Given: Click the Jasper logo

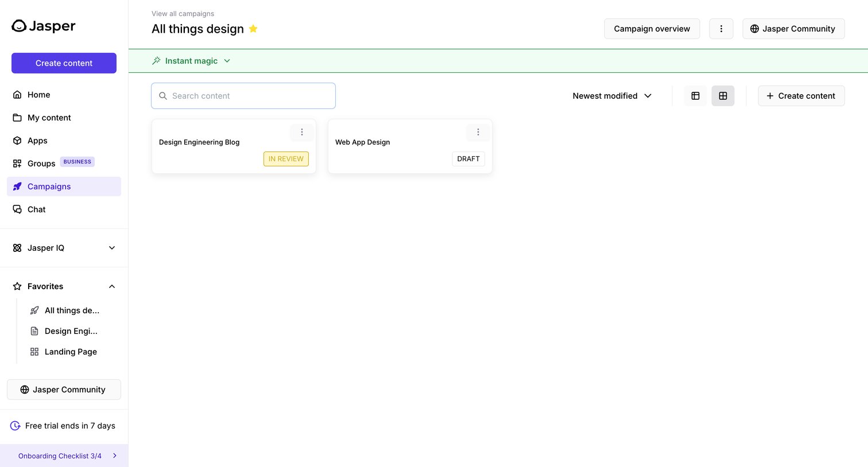Looking at the screenshot, I should (44, 26).
